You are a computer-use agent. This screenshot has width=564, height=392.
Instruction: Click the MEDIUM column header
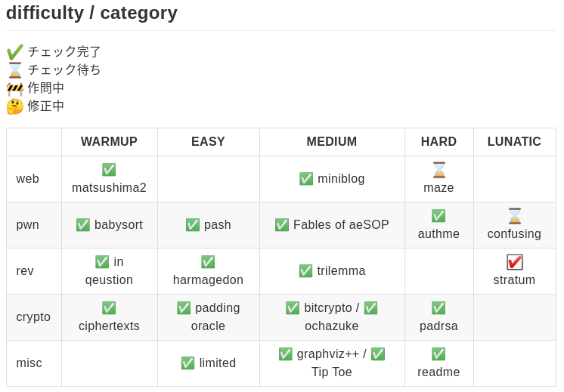click(x=331, y=142)
